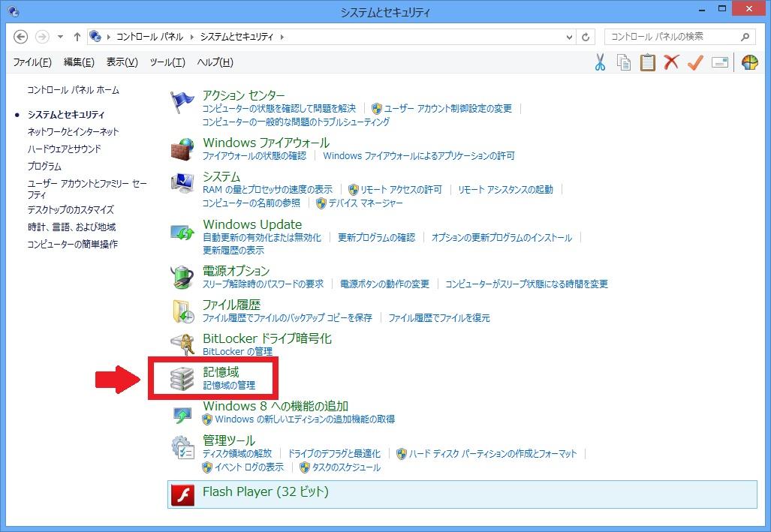Click ドライブのデフラグと最適化 link
The image size is (771, 532).
[334, 453]
